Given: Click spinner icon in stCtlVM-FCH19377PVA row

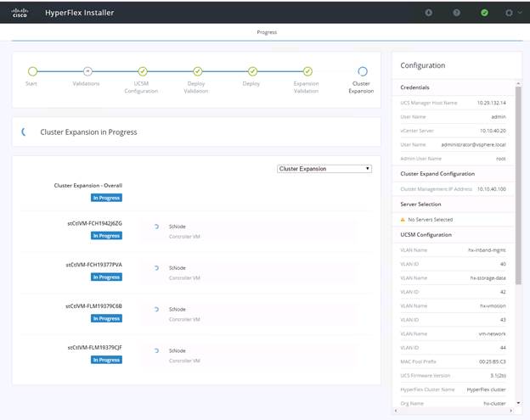Looking at the screenshot, I should tap(156, 268).
